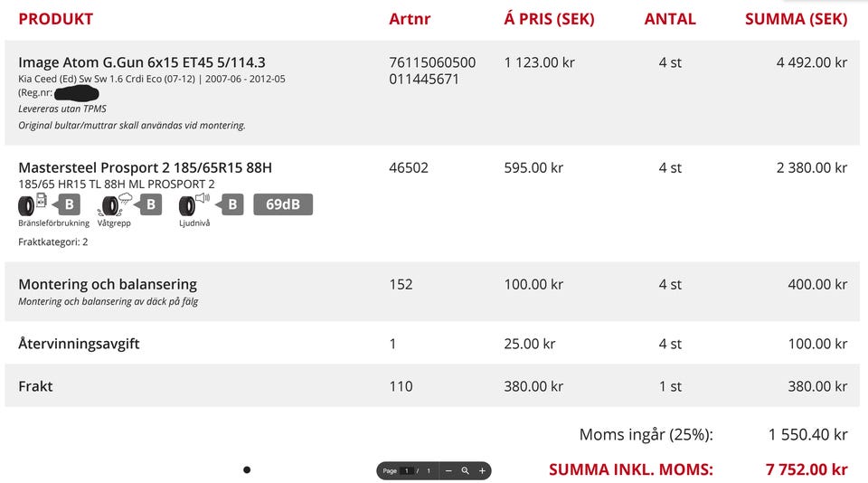Click the B rating badge for Våtgrepp
This screenshot has height=483, width=868.
[x=151, y=204]
